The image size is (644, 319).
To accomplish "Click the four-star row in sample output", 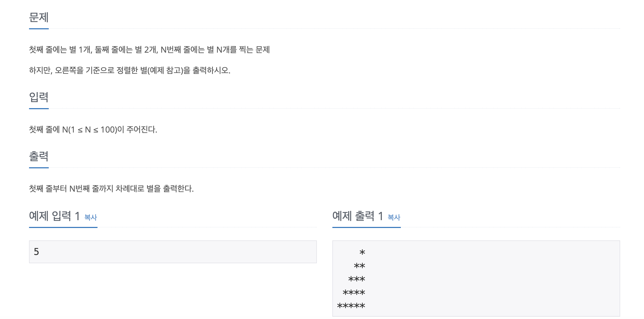I will point(354,293).
